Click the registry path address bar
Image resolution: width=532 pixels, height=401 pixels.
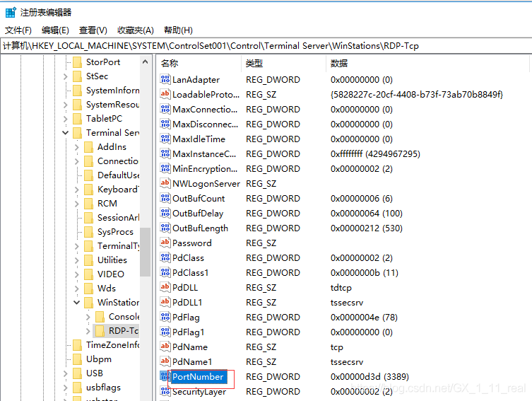pyautogui.click(x=266, y=46)
